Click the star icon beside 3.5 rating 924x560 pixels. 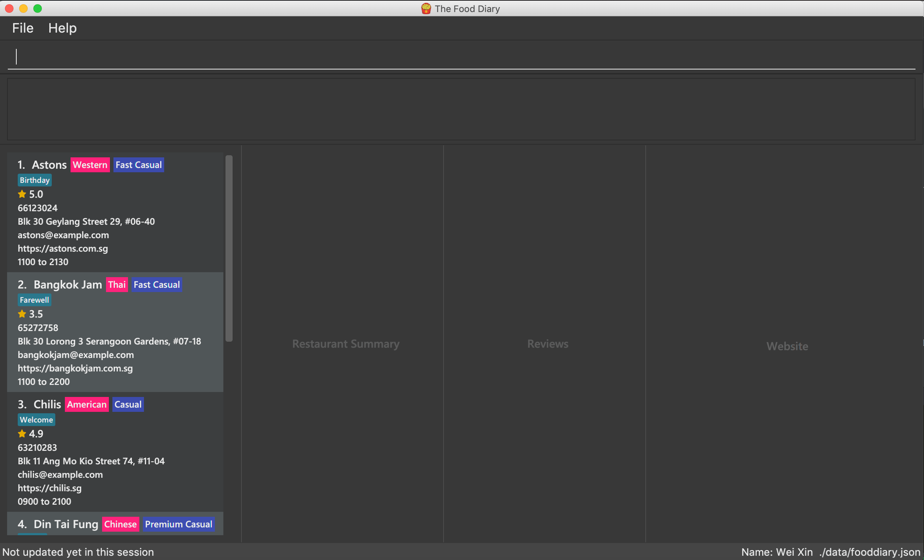tap(22, 314)
